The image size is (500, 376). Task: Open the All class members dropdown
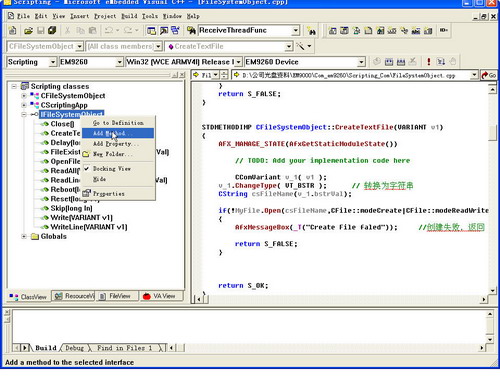(x=159, y=46)
